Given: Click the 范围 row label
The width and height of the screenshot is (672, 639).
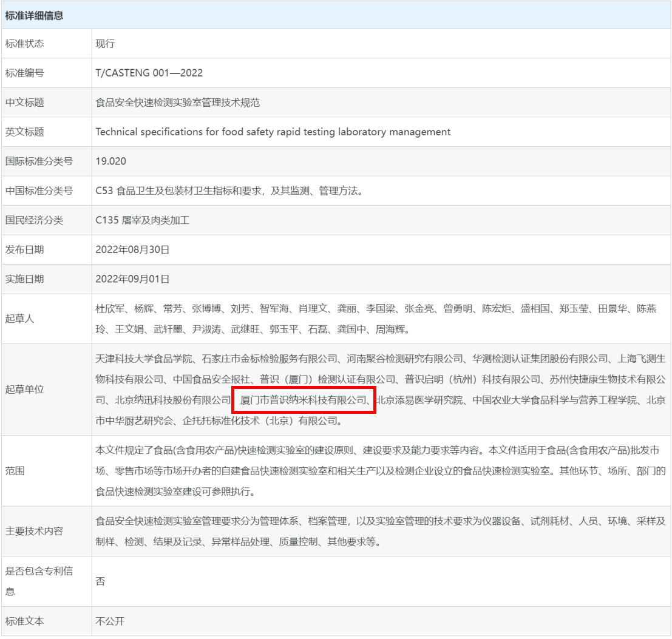Looking at the screenshot, I should click(15, 470).
